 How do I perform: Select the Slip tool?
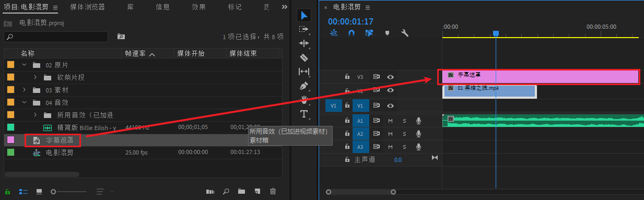click(304, 72)
